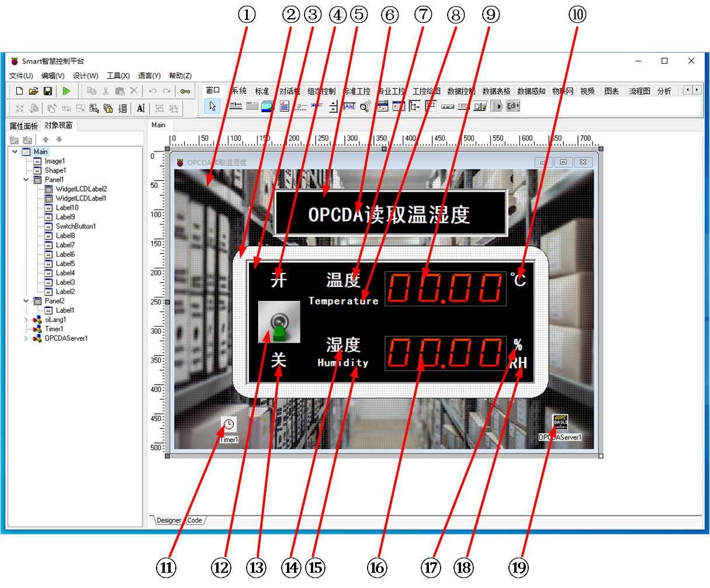The height and width of the screenshot is (588, 710).
Task: Expand the siLang1 node in tree
Action: (x=26, y=320)
